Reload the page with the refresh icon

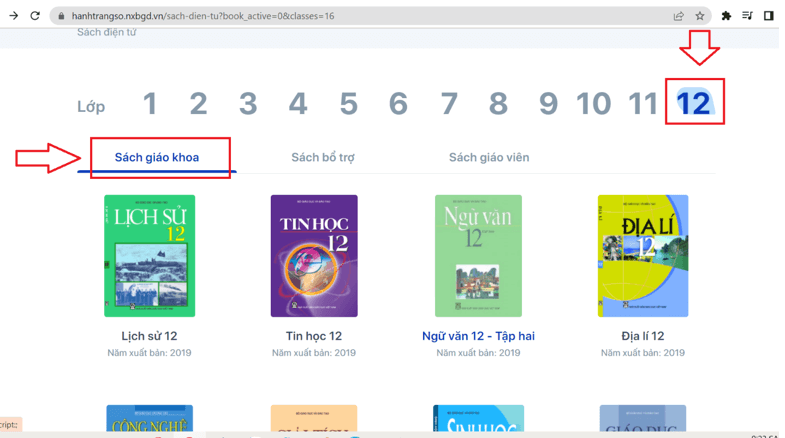[35, 16]
